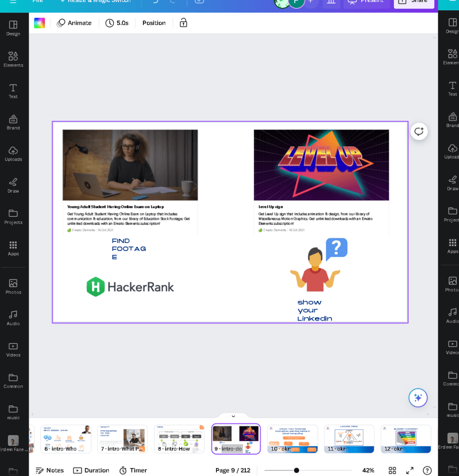The height and width of the screenshot is (476, 459).
Task: Open the Brand panel in left sidebar
Action: click(13, 123)
